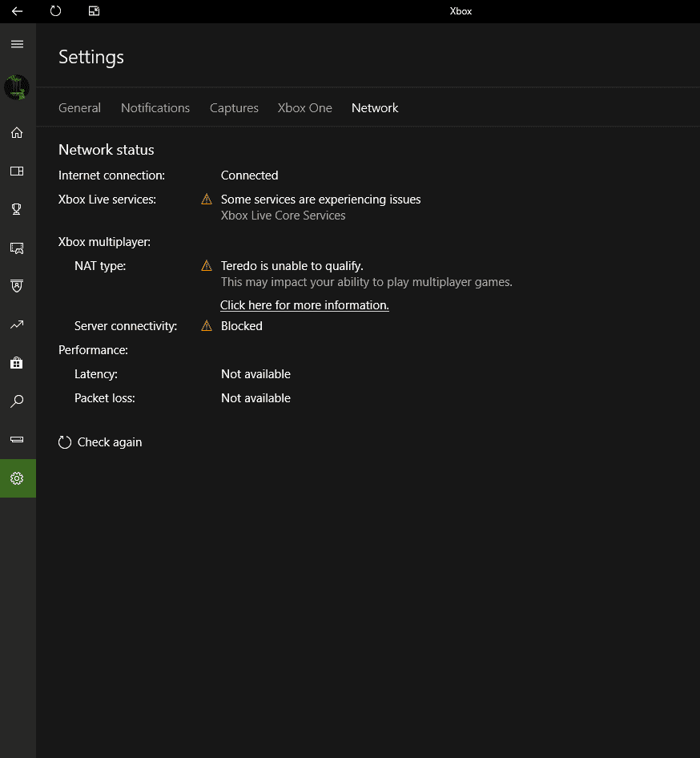Click the "Xbox" window title
Screen dimensions: 700x758
[x=461, y=11]
